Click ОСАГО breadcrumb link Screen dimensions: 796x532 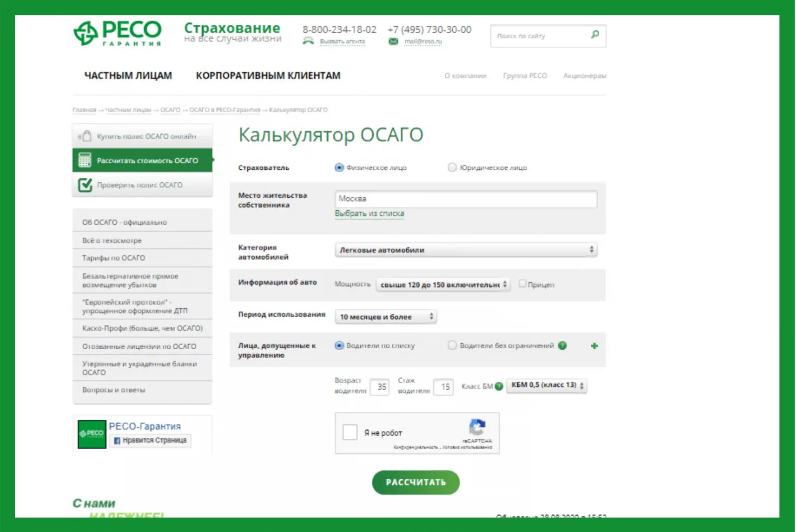click(x=170, y=110)
